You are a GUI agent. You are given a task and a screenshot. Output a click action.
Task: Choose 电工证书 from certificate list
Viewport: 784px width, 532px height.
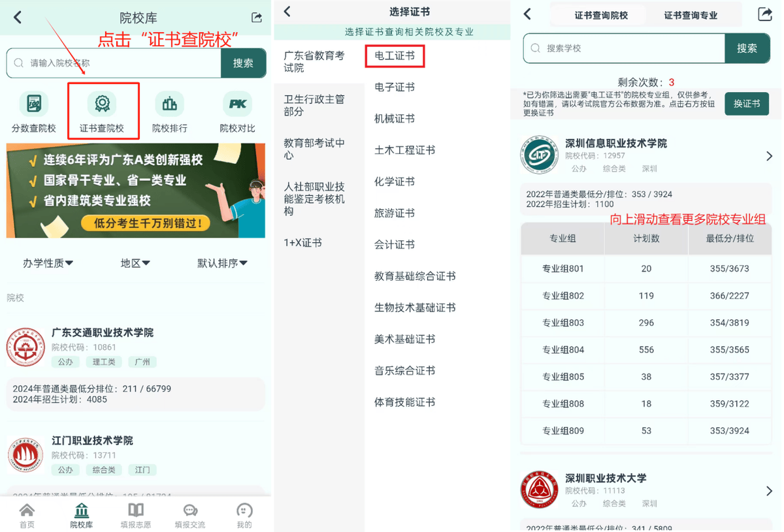tap(395, 55)
